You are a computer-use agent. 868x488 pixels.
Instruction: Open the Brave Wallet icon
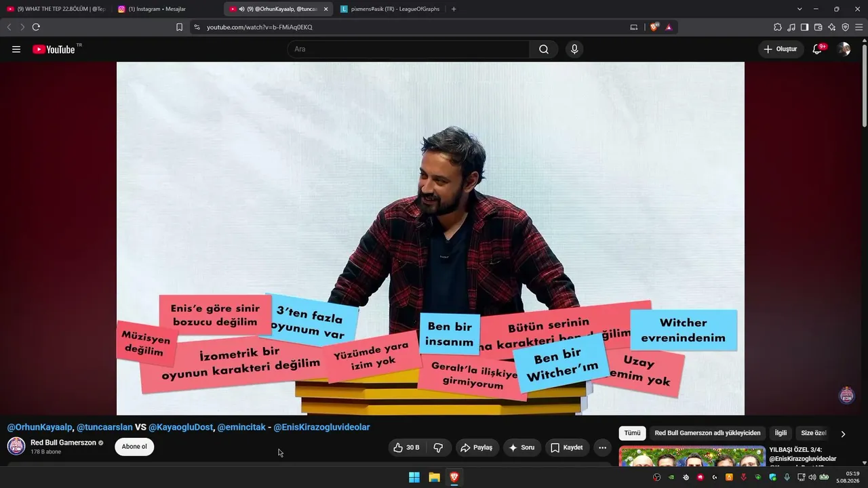(x=818, y=27)
